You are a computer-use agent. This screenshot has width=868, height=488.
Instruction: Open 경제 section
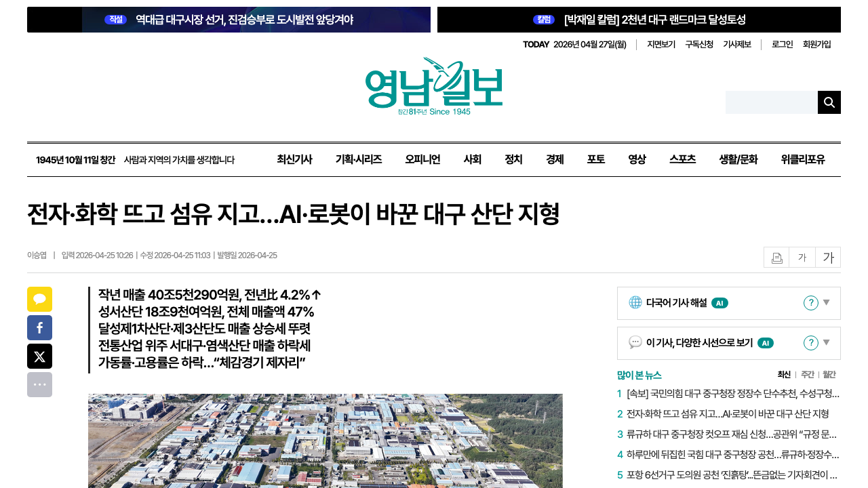(555, 160)
